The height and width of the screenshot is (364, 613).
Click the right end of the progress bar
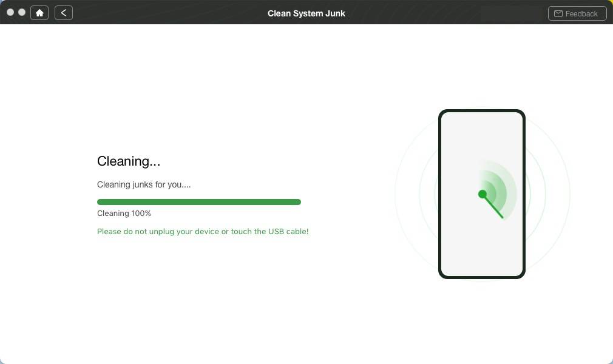297,202
